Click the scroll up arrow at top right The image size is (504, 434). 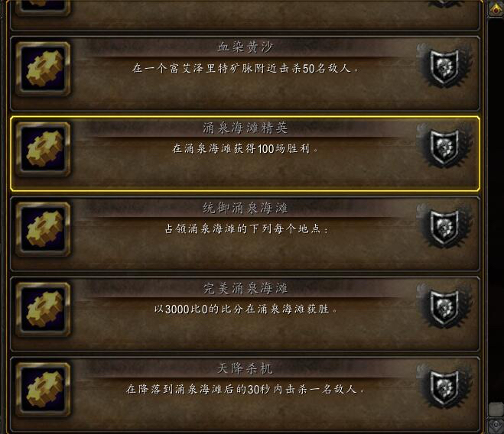click(496, 8)
